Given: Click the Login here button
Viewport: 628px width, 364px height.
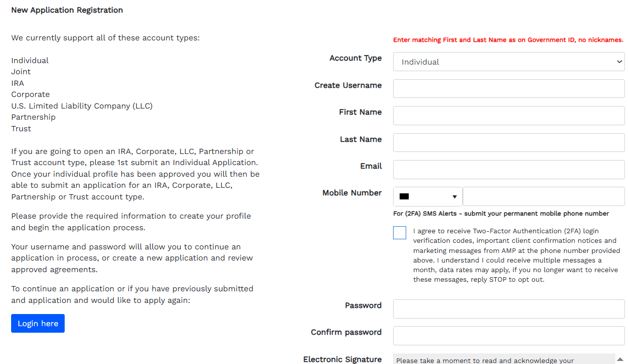Looking at the screenshot, I should click(37, 323).
